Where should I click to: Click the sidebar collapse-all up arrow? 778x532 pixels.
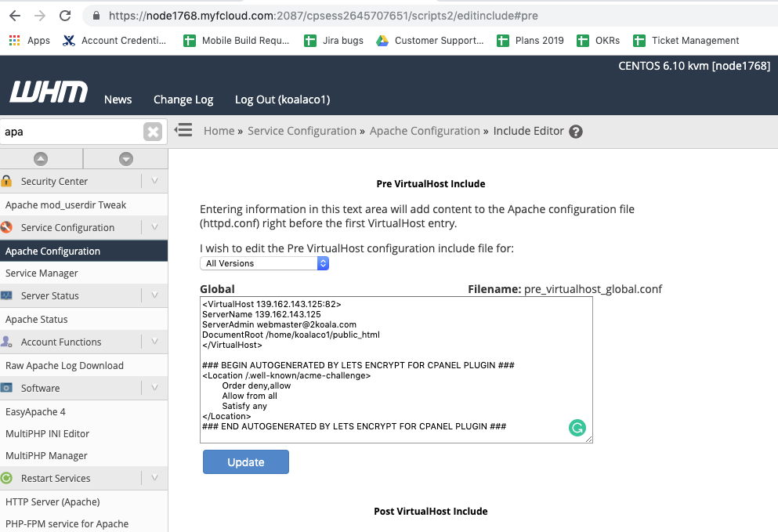tap(41, 159)
